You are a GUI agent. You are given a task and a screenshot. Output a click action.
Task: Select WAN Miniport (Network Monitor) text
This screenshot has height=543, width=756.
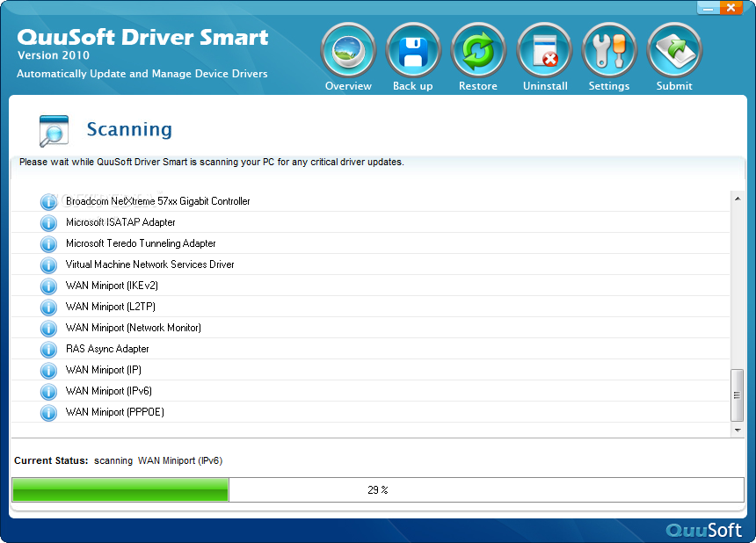tap(134, 328)
